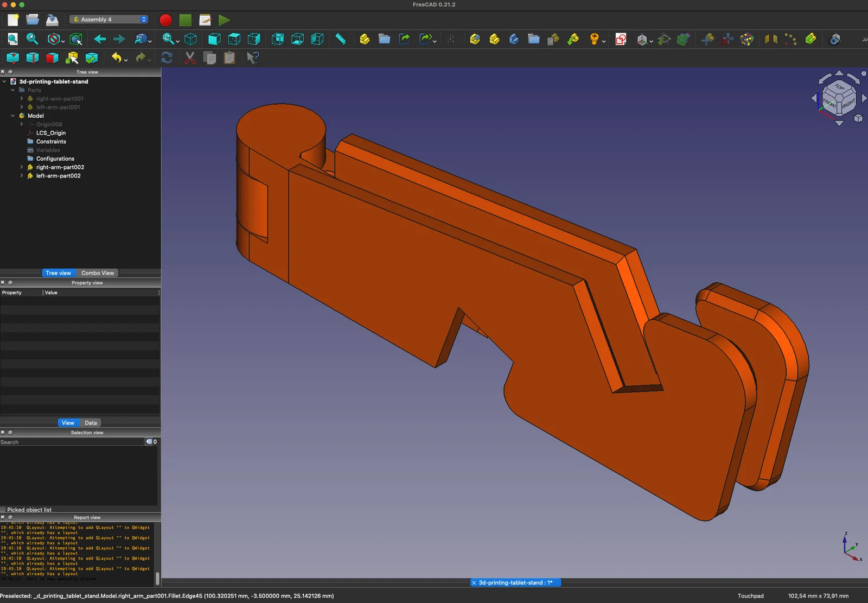
Task: Open the fasteners dropdown arrow
Action: 604,41
